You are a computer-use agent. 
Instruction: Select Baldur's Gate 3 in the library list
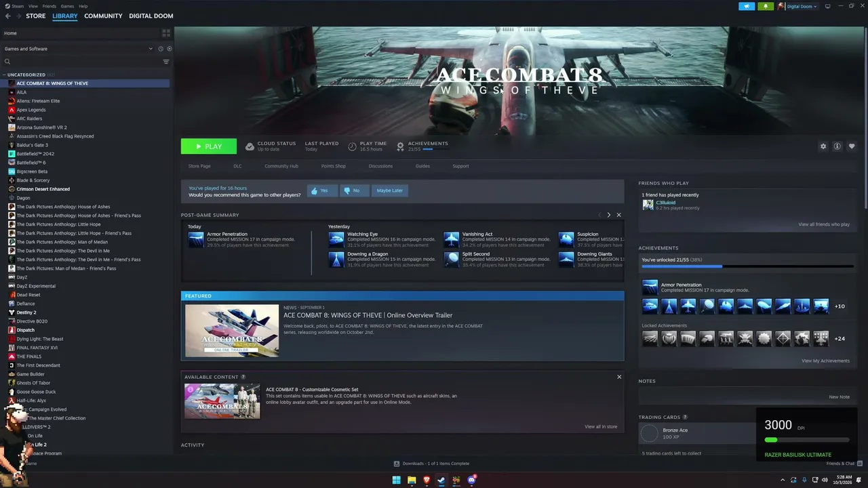click(x=33, y=145)
